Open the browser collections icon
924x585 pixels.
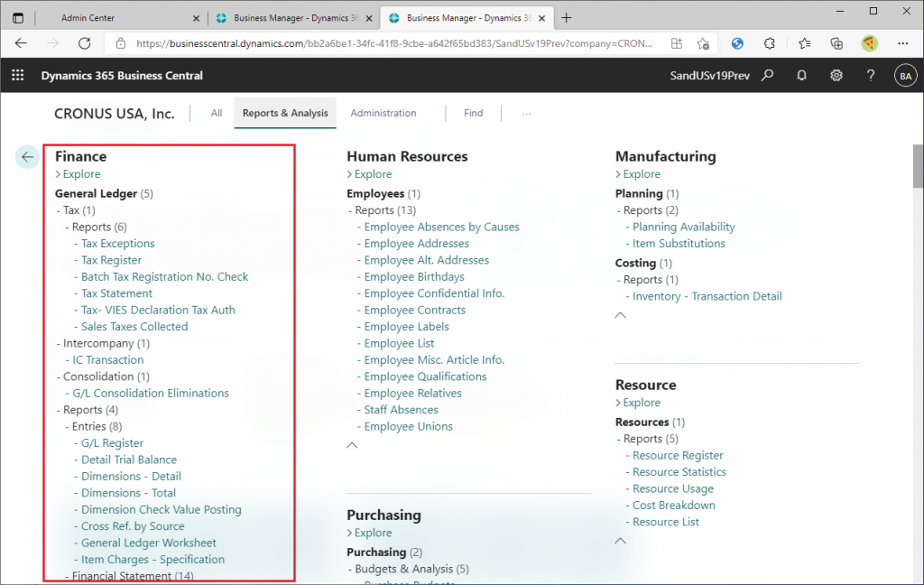tap(836, 43)
